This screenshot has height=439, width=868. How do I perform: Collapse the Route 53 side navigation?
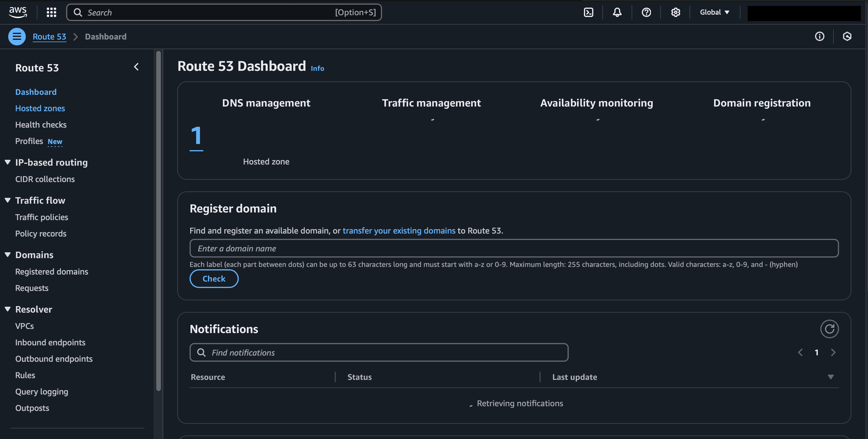(136, 67)
